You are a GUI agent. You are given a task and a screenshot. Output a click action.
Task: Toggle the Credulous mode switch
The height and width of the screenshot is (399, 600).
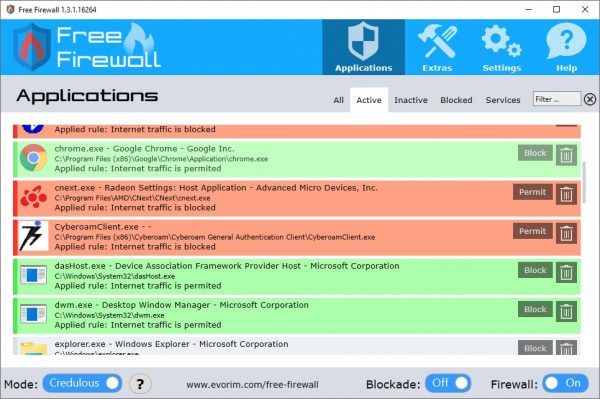(82, 383)
